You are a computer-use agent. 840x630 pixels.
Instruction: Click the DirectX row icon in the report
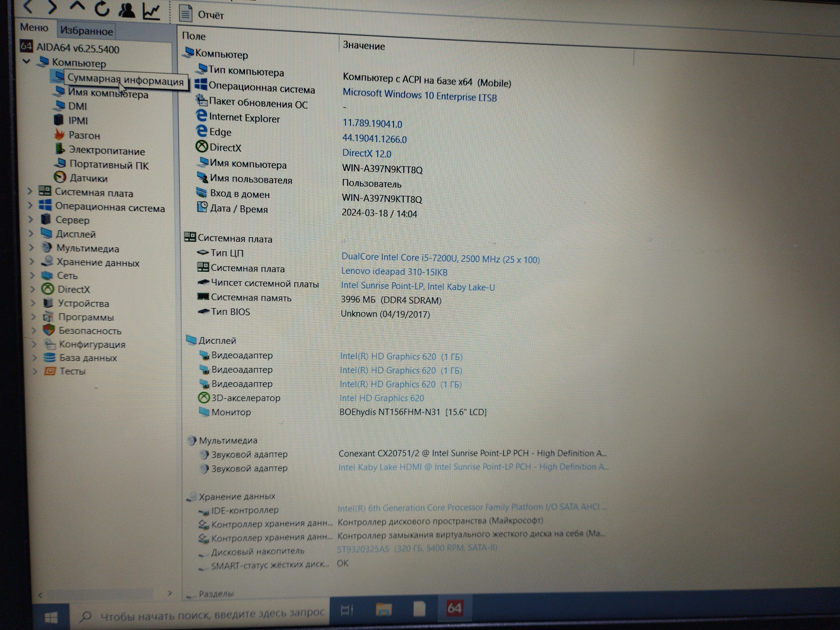click(201, 146)
